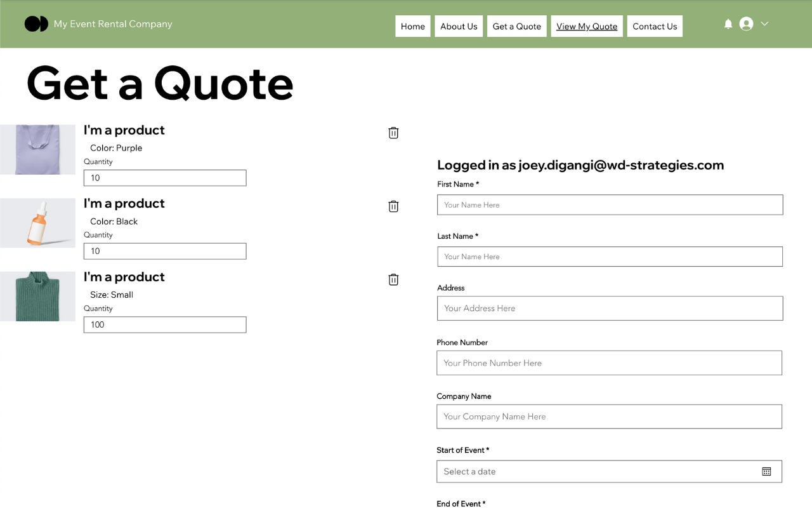Focus the Phone Number field

coord(609,363)
